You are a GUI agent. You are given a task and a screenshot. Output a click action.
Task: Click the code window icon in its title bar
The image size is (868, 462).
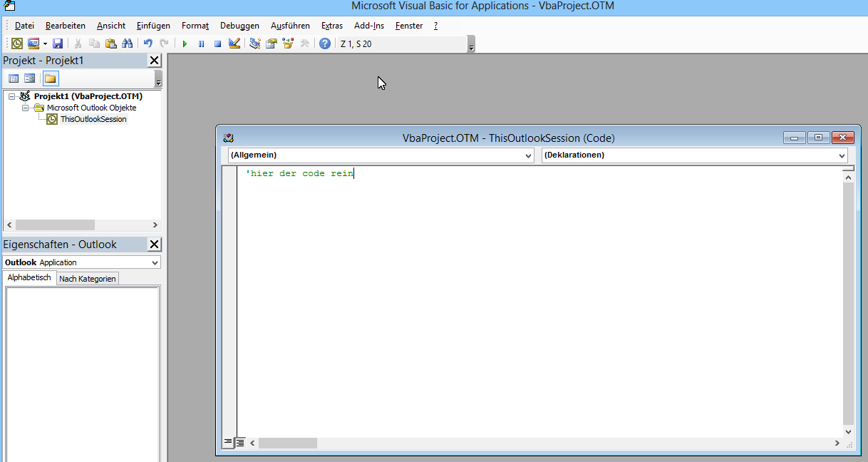coord(228,138)
